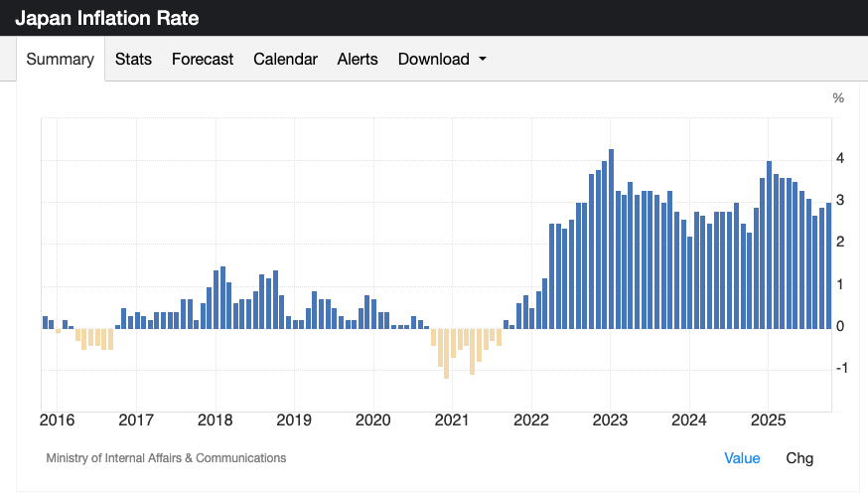Click the 2020 label on the x-axis
The height and width of the screenshot is (503, 868).
click(372, 419)
